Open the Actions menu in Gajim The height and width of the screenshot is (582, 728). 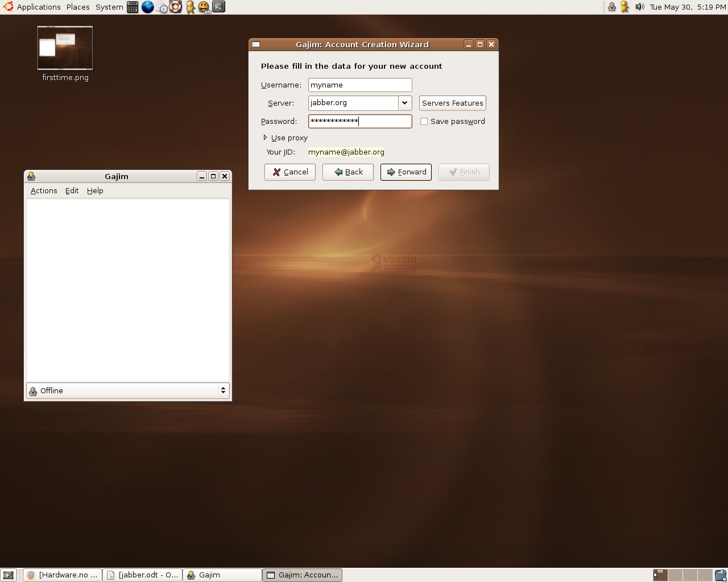tap(44, 191)
